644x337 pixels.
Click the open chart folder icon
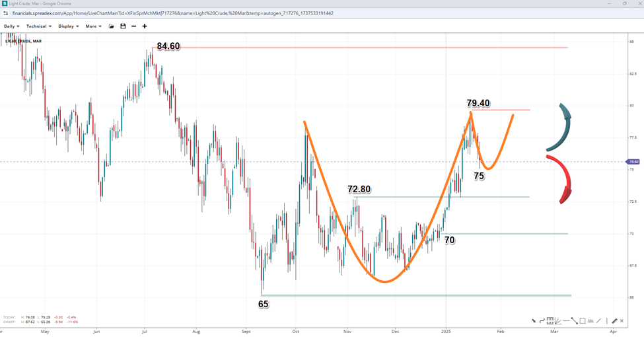tap(112, 26)
